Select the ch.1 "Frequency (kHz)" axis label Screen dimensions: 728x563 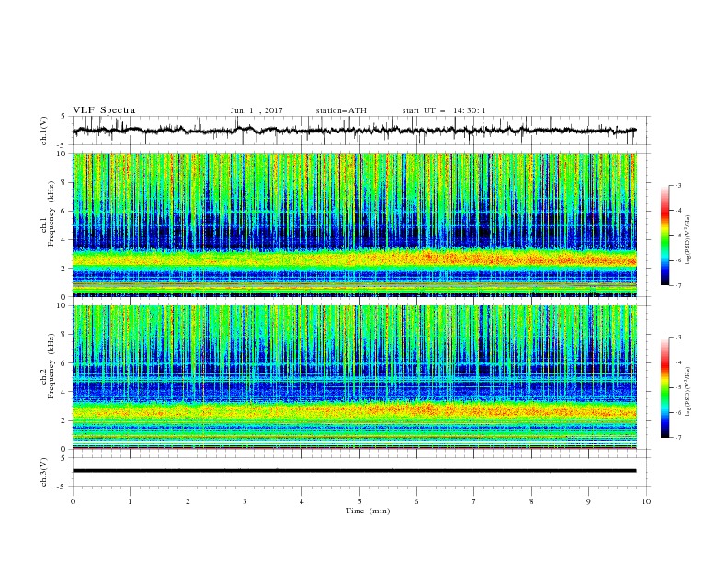click(x=51, y=213)
